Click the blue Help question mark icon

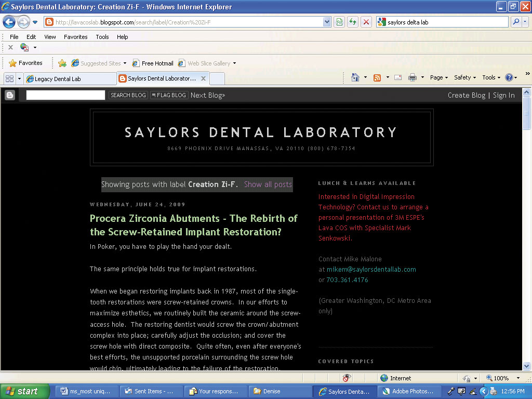click(509, 77)
